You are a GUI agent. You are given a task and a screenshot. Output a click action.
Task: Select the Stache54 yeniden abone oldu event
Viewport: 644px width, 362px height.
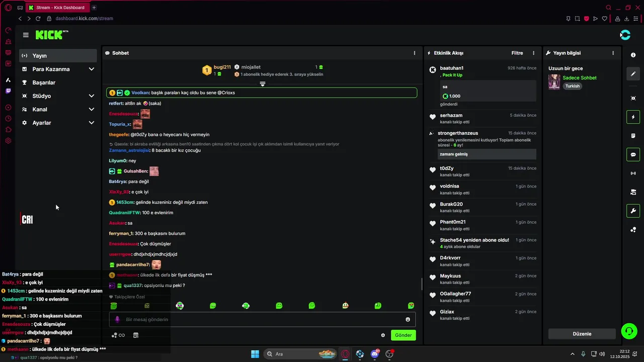(x=482, y=243)
